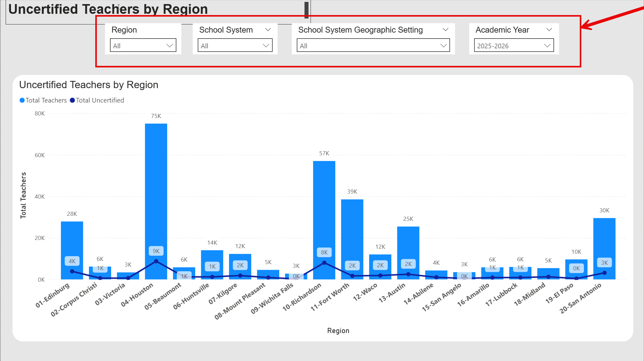
Task: Click the chart title Uncertified Teachers by Region
Action: (89, 85)
